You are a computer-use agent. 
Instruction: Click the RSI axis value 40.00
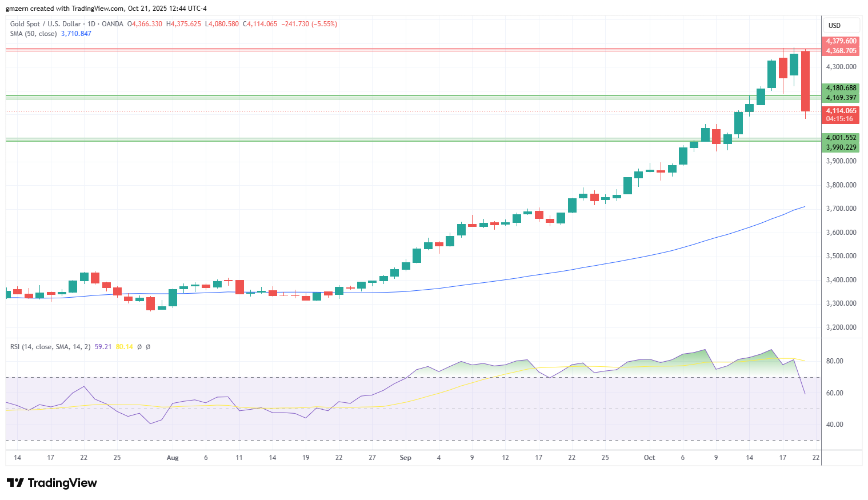tap(835, 425)
